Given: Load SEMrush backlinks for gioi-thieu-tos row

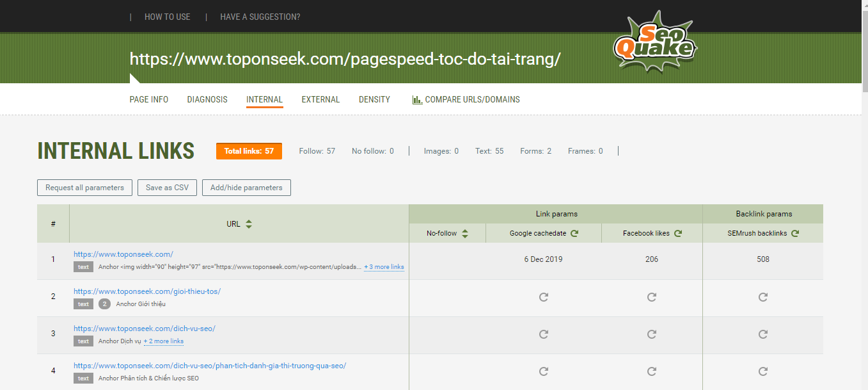Looking at the screenshot, I should (762, 297).
